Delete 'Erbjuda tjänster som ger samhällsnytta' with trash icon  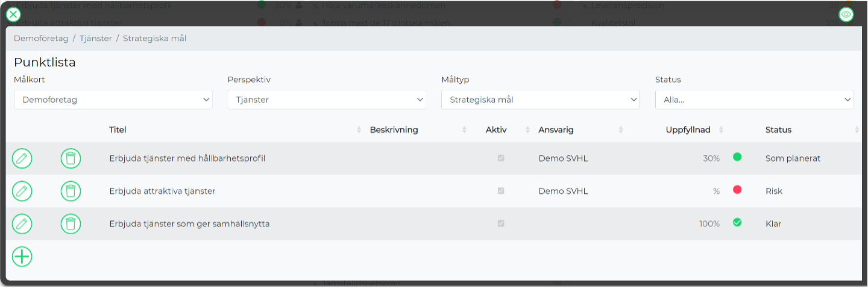[x=71, y=223]
